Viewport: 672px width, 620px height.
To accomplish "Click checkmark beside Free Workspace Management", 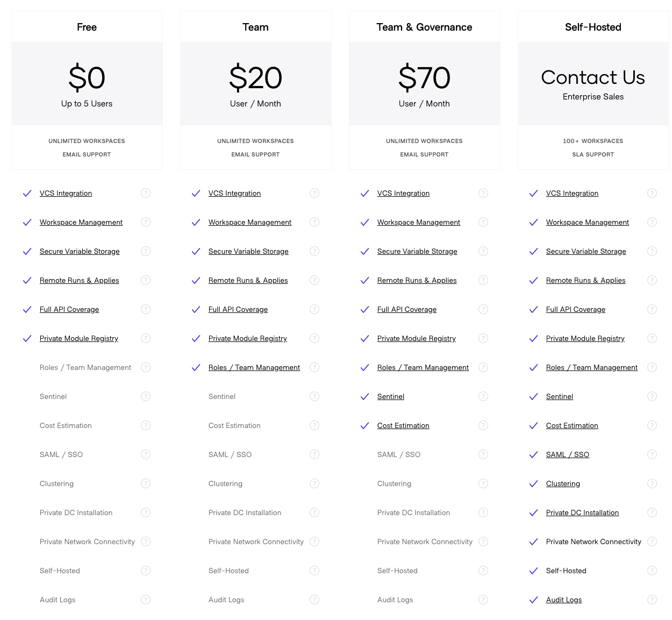I will click(x=27, y=222).
